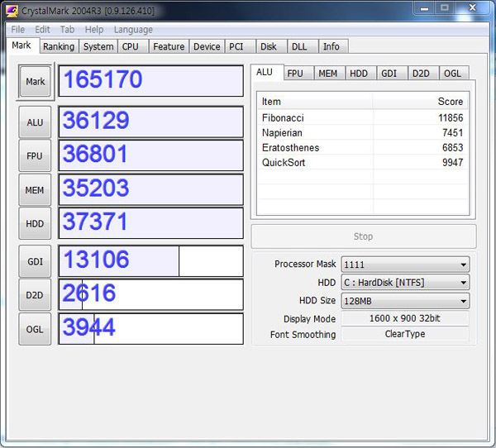The image size is (496, 448).
Task: Click the OGL score bar 3944
Action: click(151, 329)
